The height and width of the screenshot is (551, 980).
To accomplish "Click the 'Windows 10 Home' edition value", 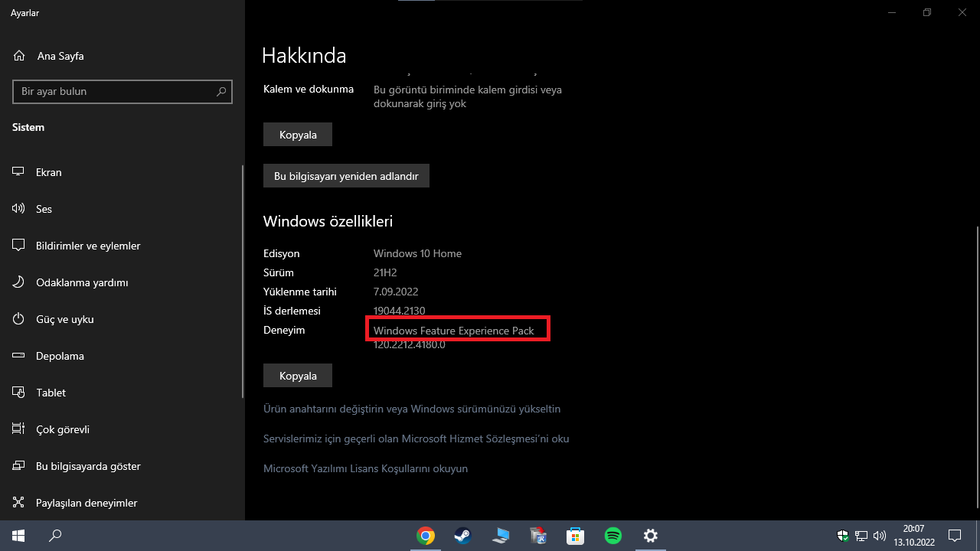I will point(417,253).
